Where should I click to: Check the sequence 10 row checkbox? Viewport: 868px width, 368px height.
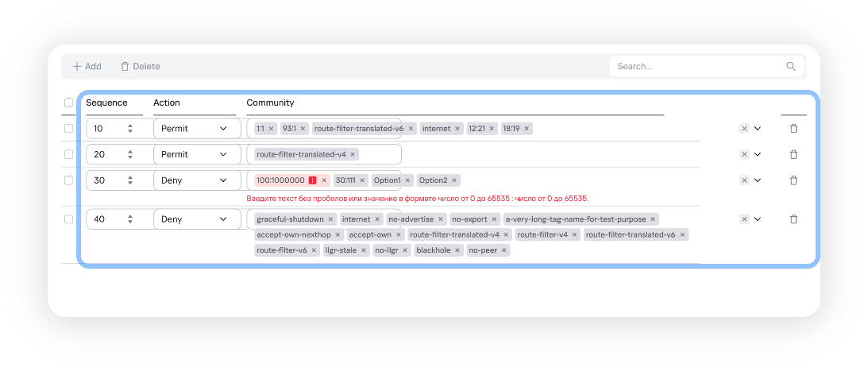click(x=68, y=129)
